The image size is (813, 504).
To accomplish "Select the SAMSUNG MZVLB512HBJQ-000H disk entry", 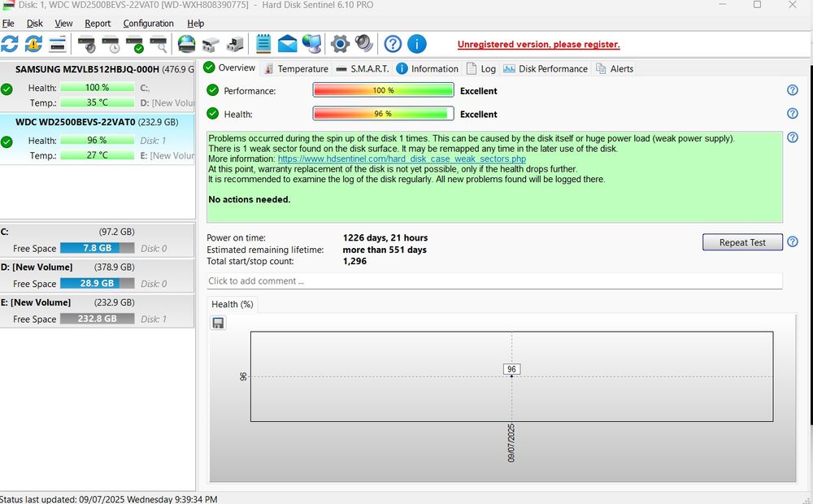I will [98, 85].
